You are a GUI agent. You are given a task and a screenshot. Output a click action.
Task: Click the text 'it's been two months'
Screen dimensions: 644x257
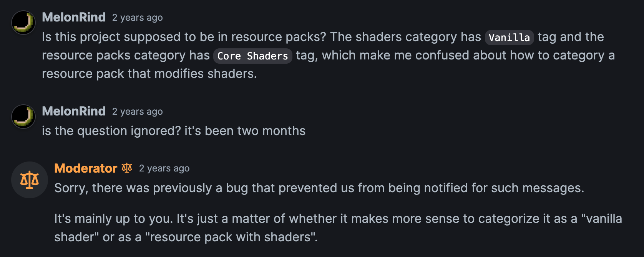point(245,131)
